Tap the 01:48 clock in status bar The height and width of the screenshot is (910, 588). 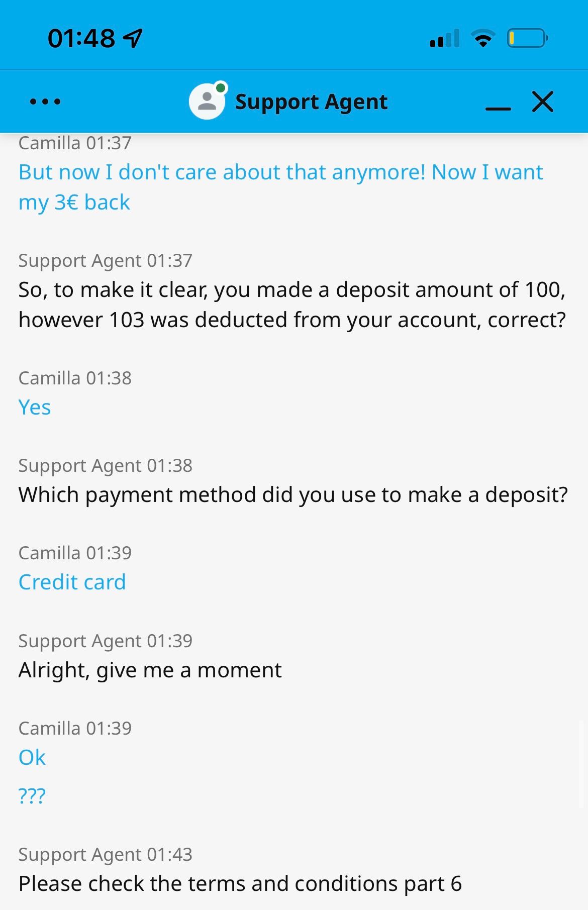click(81, 38)
